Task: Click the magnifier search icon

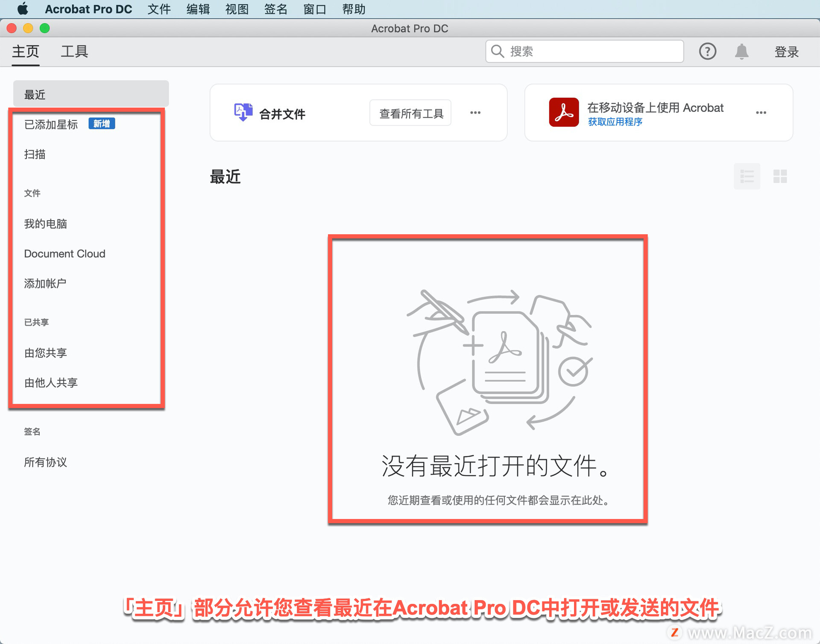Action: point(498,52)
